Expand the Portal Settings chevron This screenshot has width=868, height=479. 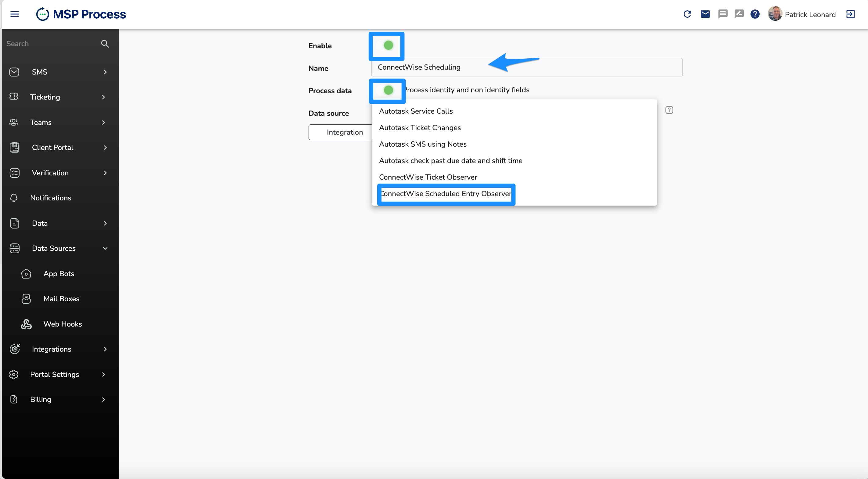pyautogui.click(x=103, y=375)
